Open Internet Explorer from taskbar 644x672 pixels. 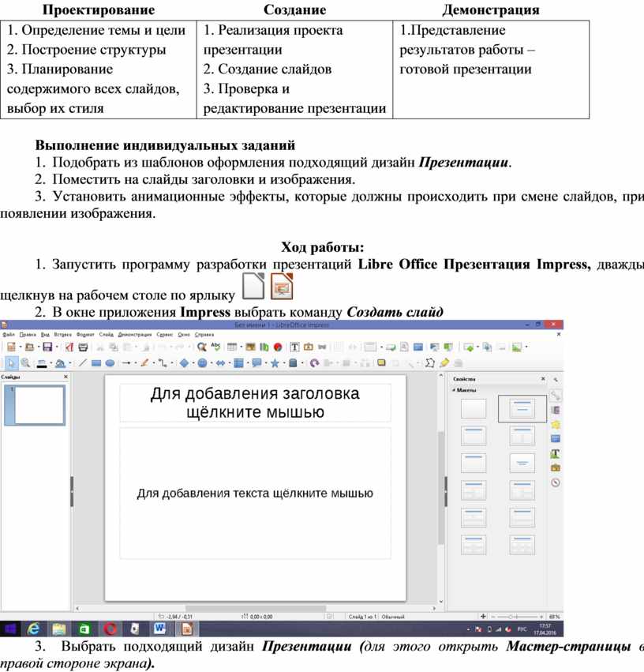[x=33, y=629]
